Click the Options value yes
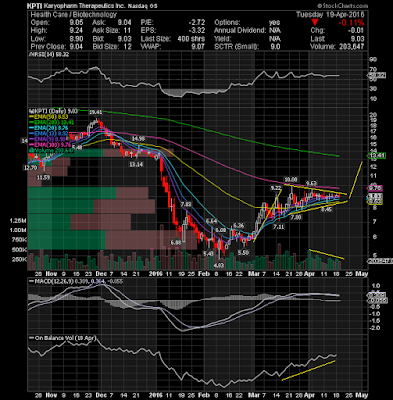393x400 pixels. [x=275, y=23]
